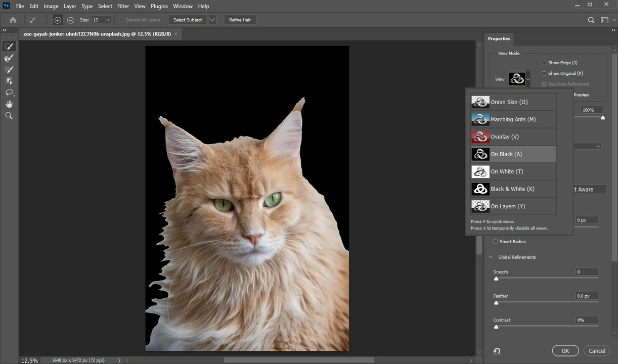Expand the status bar info arrow
The width and height of the screenshot is (618, 364).
click(119, 360)
